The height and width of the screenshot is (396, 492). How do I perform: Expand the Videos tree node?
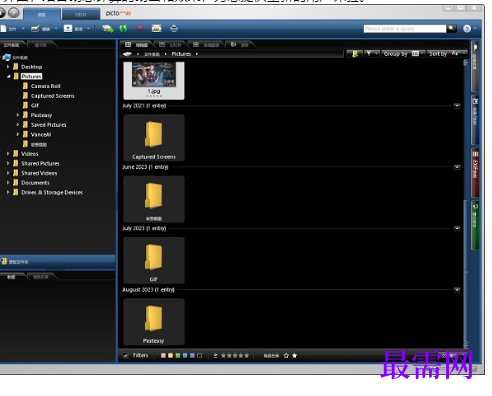8,154
